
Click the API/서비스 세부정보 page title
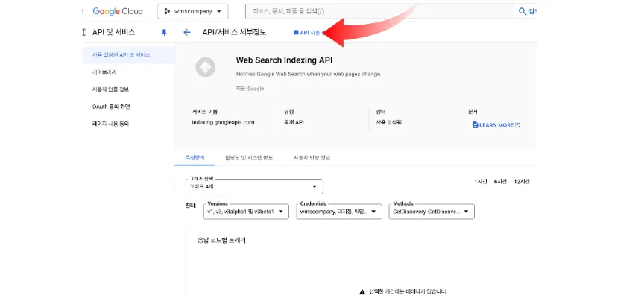pyautogui.click(x=234, y=33)
